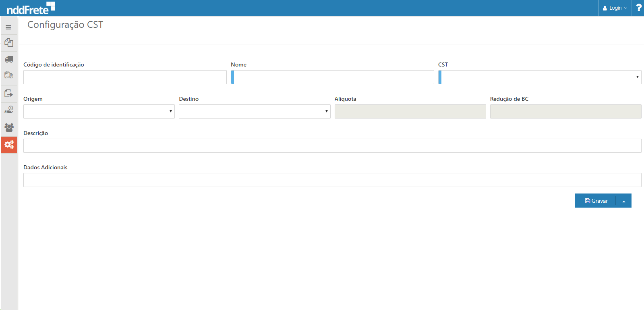Viewport: 644px width, 310px height.
Task: Click the Código de identificação field
Action: pos(125,77)
